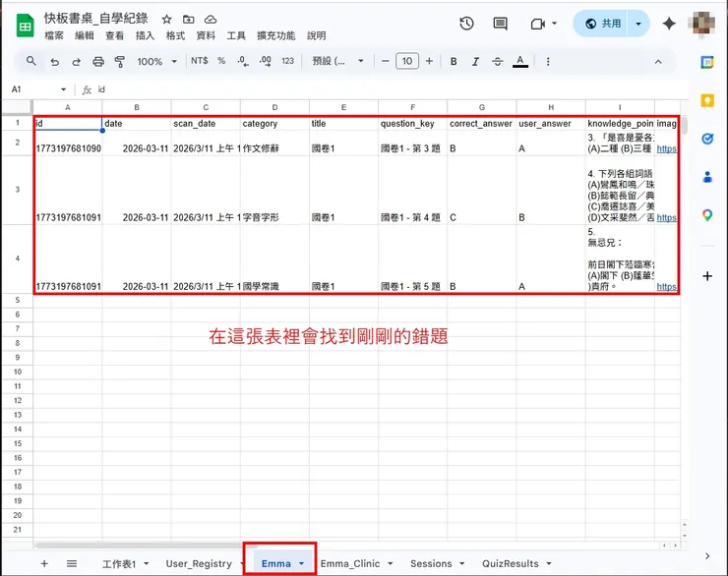Click the Google Sheets home logo

pyautogui.click(x=25, y=26)
